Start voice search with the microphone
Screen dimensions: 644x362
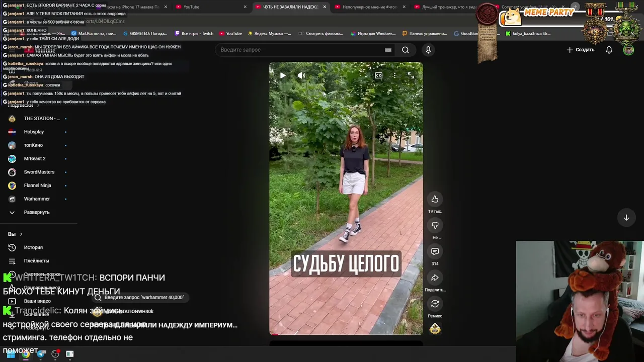tap(428, 50)
